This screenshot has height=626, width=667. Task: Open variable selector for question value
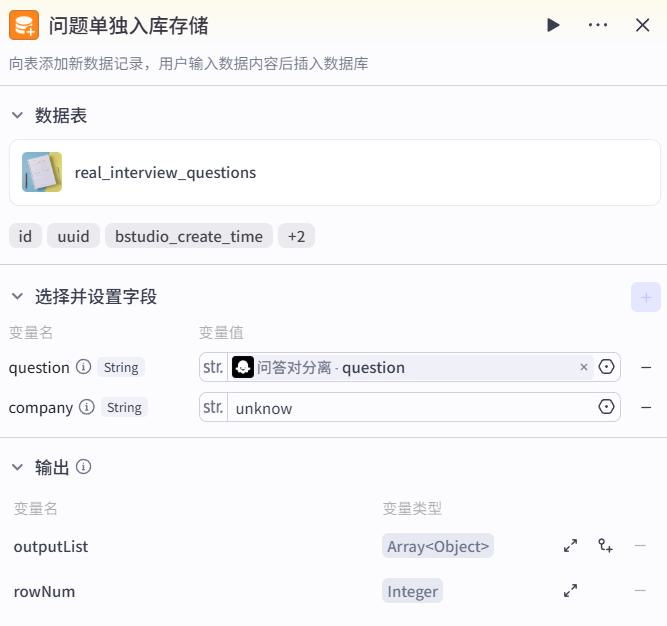(x=606, y=367)
